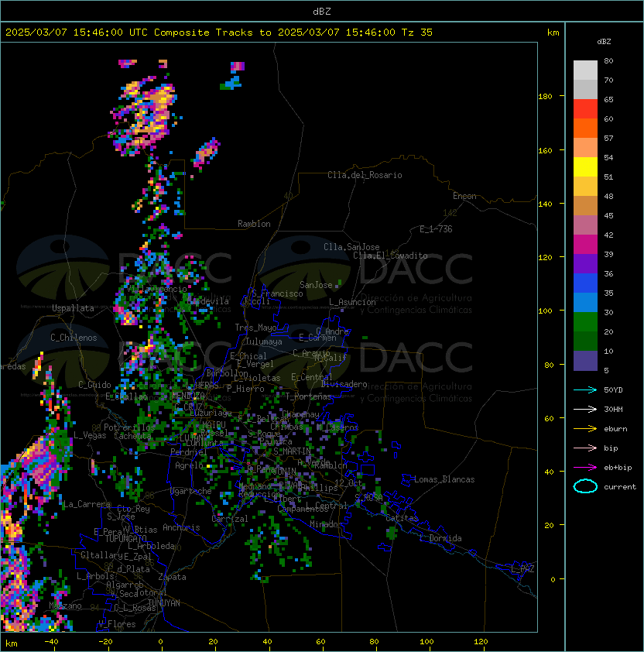The image size is (644, 652).
Task: Click the Zapata map label
Action: [x=172, y=577]
